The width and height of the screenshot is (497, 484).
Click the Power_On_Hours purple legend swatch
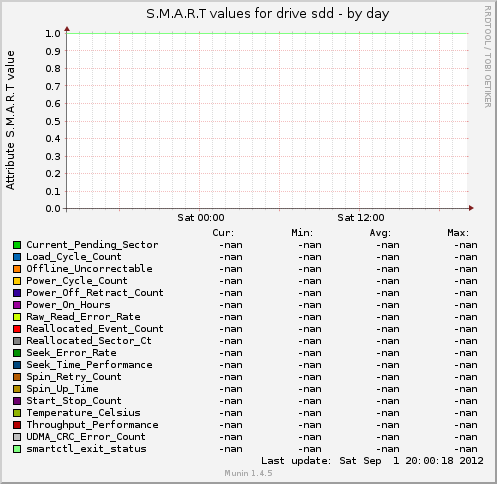tap(17, 305)
